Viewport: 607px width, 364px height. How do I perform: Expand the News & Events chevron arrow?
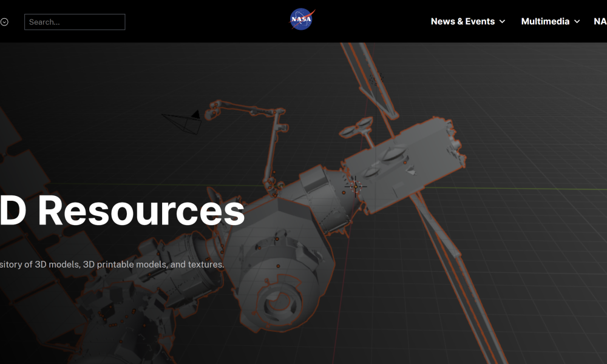click(502, 22)
